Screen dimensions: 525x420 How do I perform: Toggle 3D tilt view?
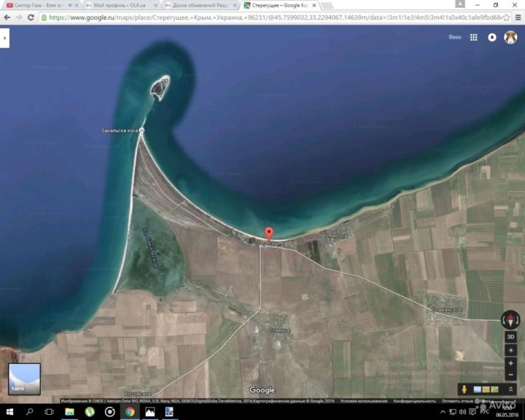pos(510,338)
